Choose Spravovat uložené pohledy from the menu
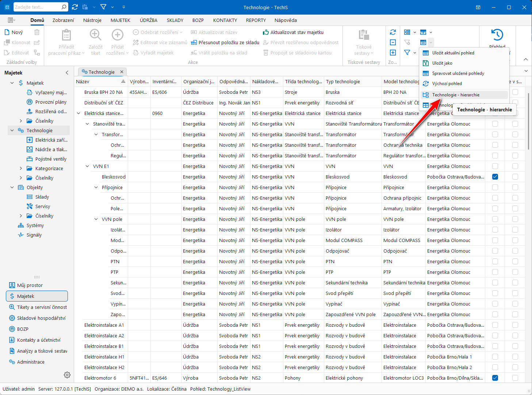The image size is (532, 395). [464, 73]
